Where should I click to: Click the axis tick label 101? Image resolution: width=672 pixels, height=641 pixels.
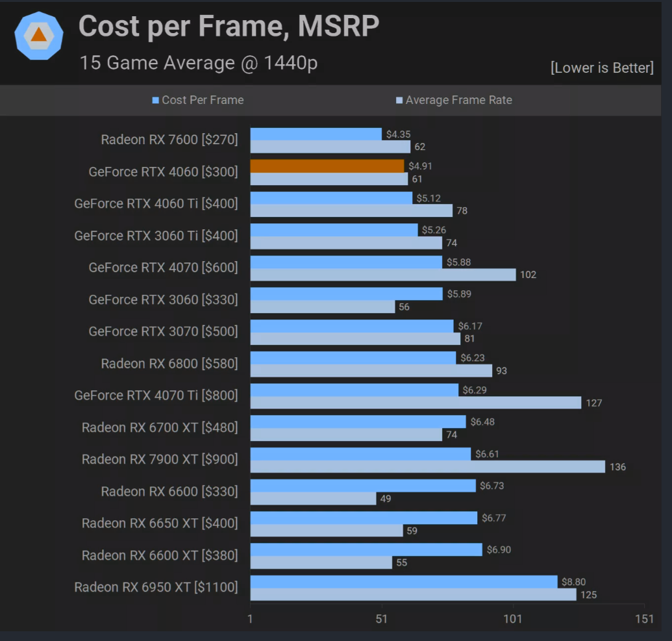pos(512,619)
